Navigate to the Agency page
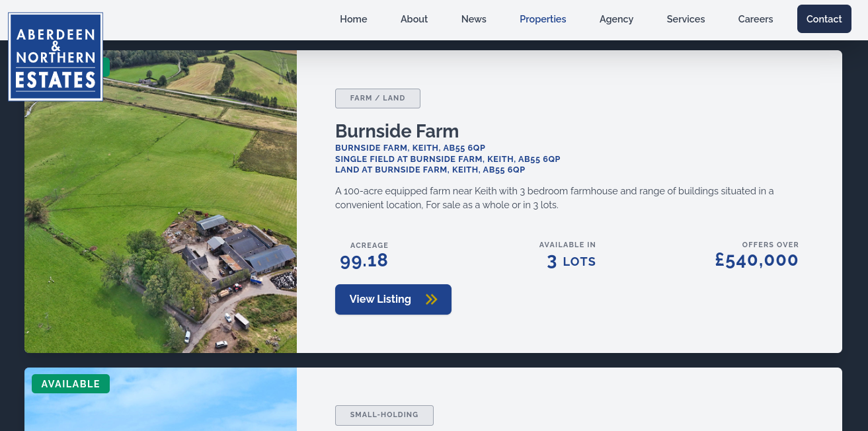 click(616, 19)
